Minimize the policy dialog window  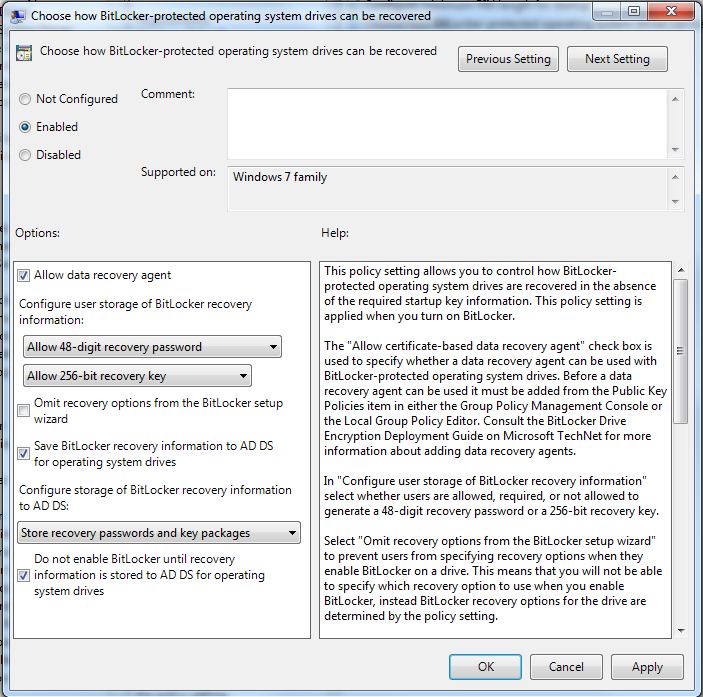point(608,12)
